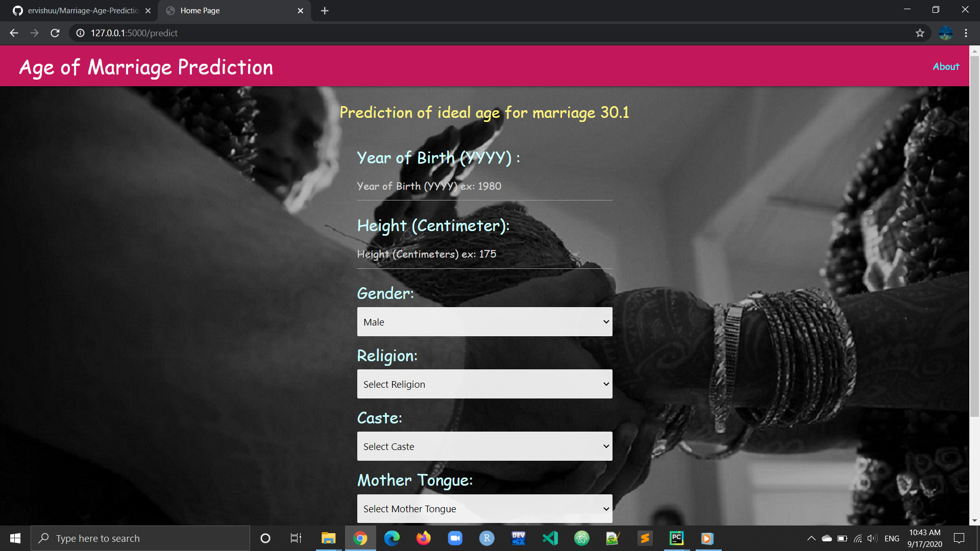Reload the prediction page
This screenshot has height=551, width=980.
coord(55,33)
